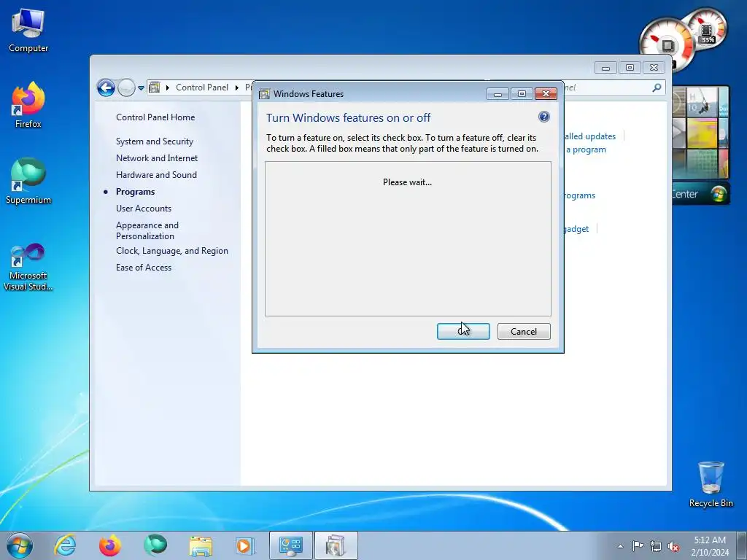
Task: Open Clock, Language, and Region
Action: (172, 251)
